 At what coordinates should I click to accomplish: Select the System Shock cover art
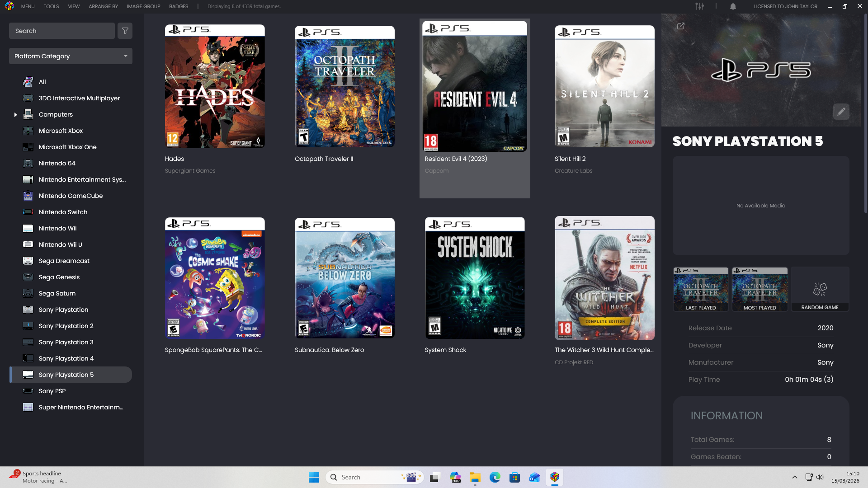click(x=475, y=278)
